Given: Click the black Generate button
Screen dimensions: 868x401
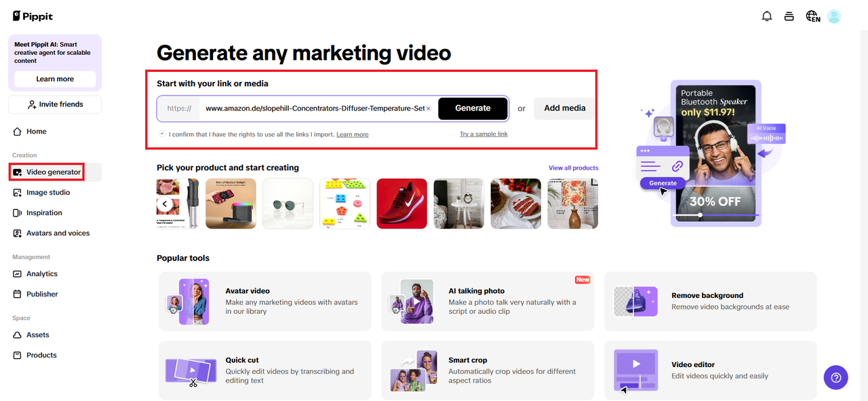Looking at the screenshot, I should [x=473, y=109].
